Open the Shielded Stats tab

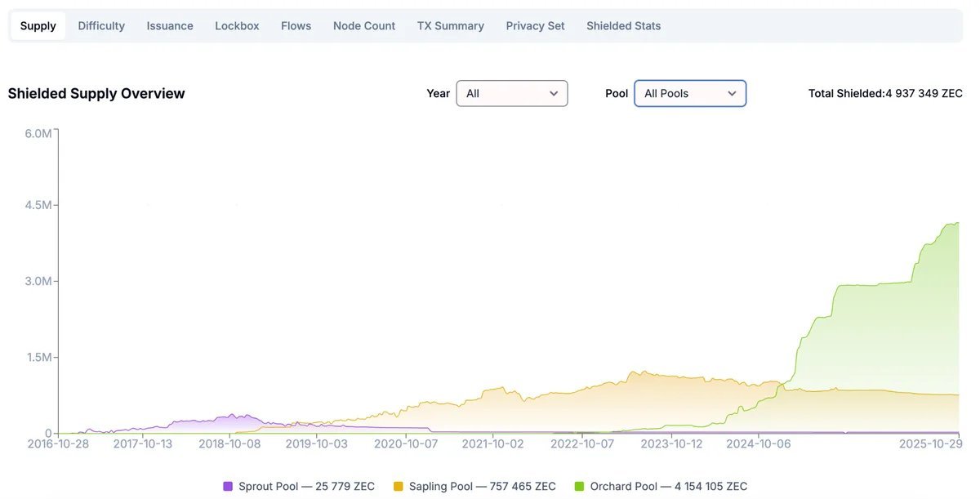point(624,26)
